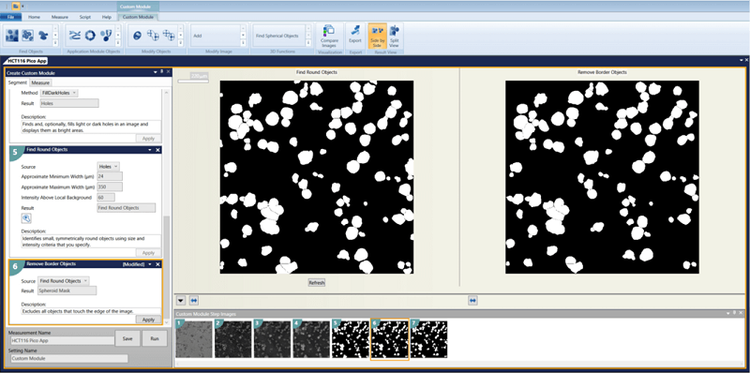Close the Remove Border Objects step
This screenshot has height=373, width=750.
(x=158, y=264)
